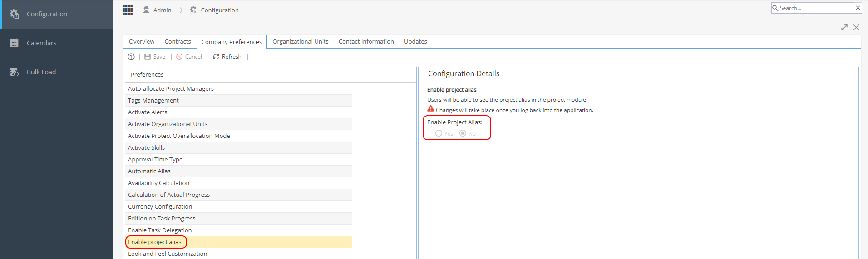Click the Refresh arrows icon
The width and height of the screenshot is (868, 259).
coord(216,57)
